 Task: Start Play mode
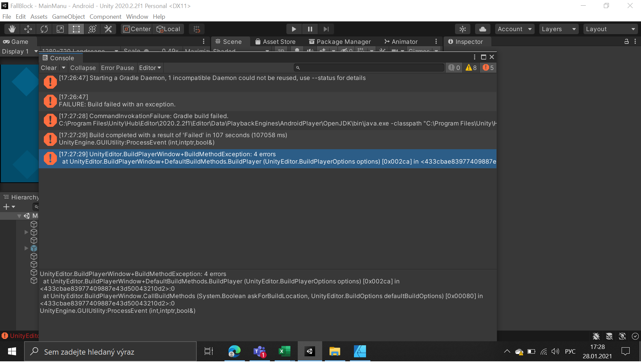(294, 29)
